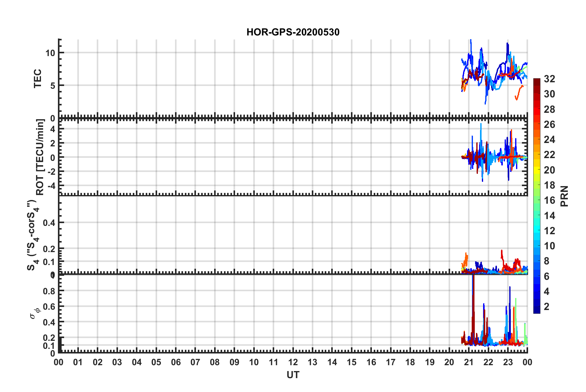The height and width of the screenshot is (392, 586).
Task: Click x-axis tick label 15
Action: 352,362
